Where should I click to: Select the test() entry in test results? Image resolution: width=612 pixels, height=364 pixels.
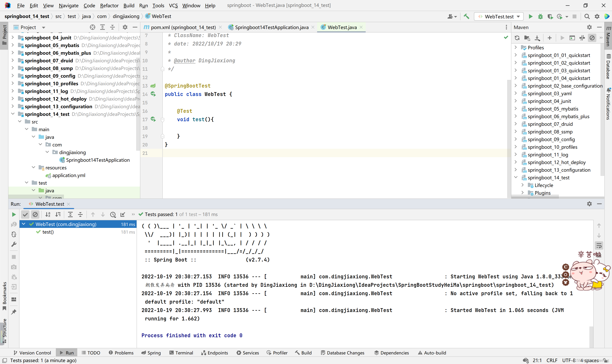coord(48,232)
